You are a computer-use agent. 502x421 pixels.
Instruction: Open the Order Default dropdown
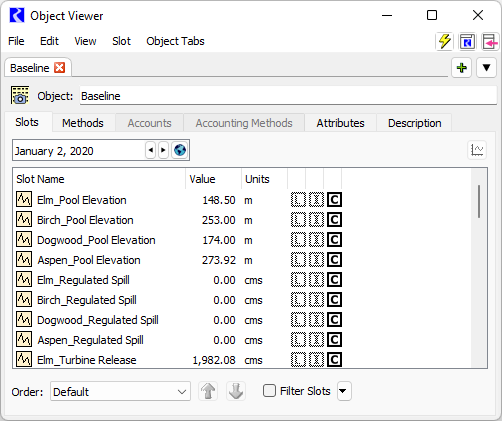click(x=120, y=391)
